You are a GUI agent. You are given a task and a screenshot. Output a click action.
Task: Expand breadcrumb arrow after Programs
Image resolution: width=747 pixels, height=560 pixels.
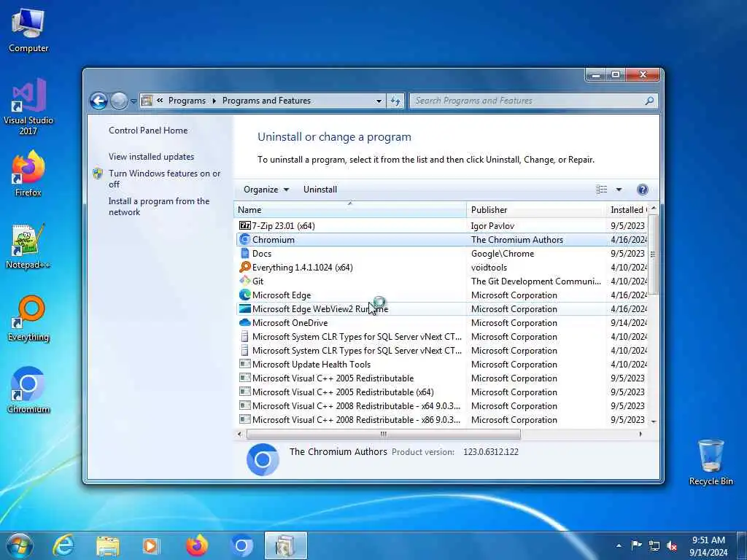point(214,101)
